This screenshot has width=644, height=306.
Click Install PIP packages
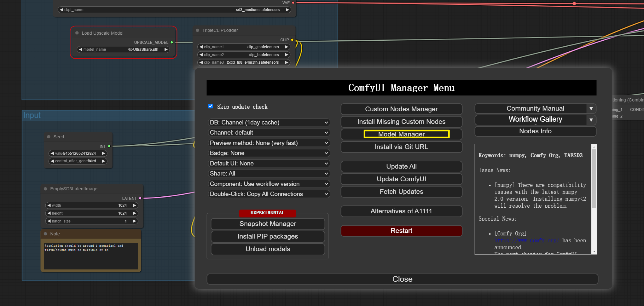click(268, 236)
